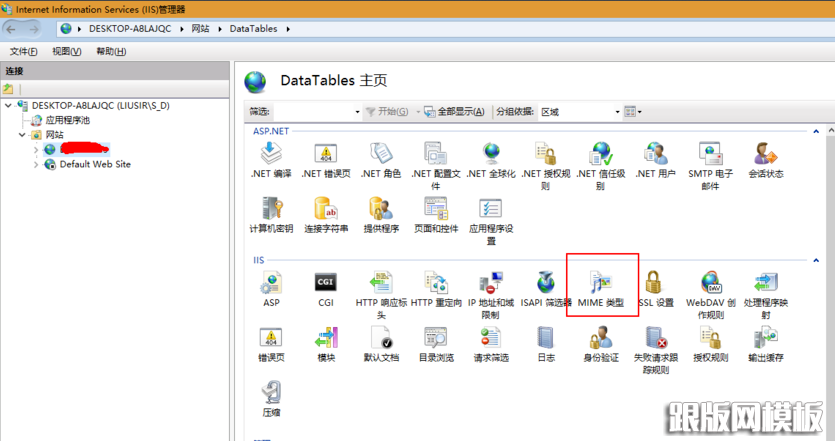This screenshot has width=835, height=441.
Task: Open the SMTP 电子邮件 feature
Action: click(710, 166)
